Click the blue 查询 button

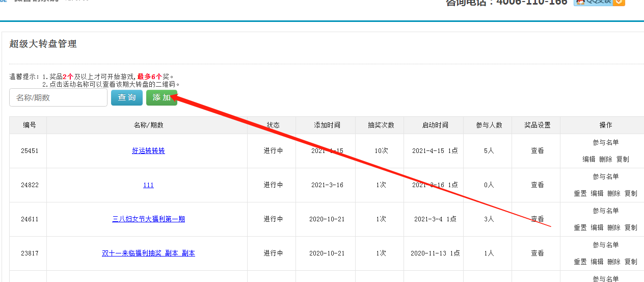(x=127, y=97)
